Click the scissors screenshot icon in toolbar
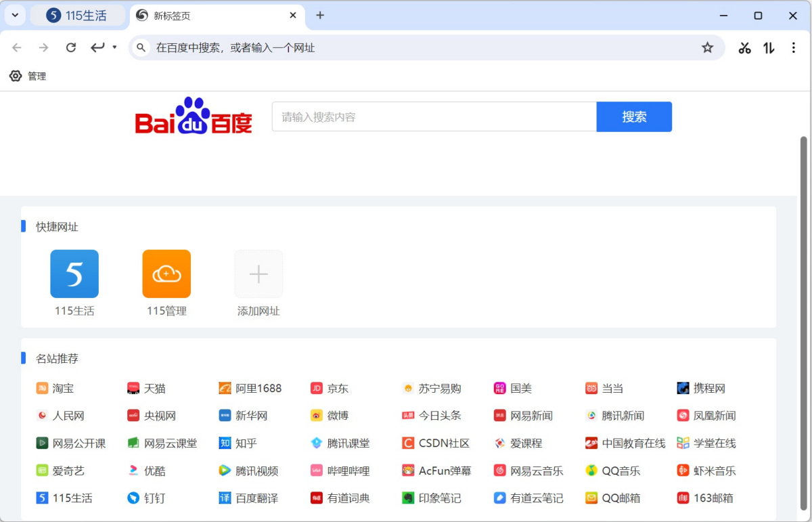 [744, 47]
